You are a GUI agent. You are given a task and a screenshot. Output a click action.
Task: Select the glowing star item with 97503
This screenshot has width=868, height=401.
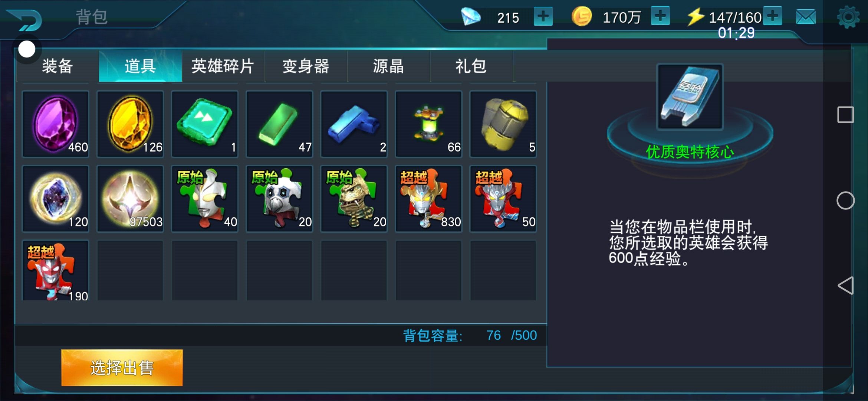tap(130, 199)
